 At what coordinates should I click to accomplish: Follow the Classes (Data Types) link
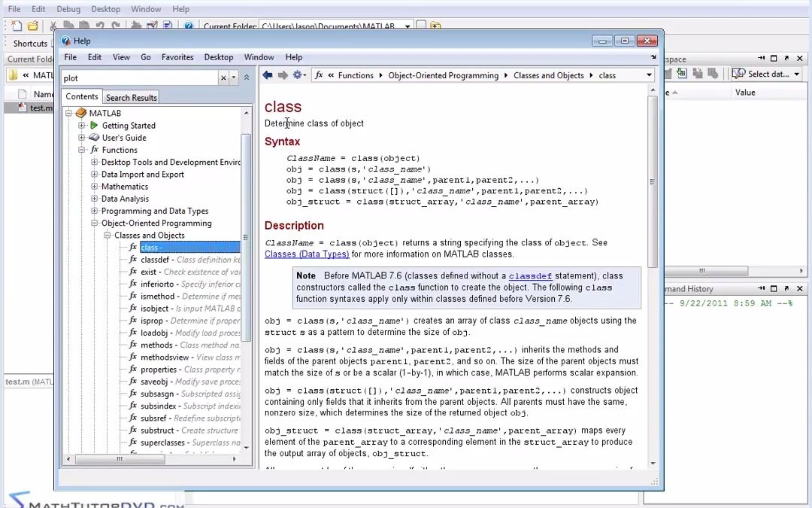(306, 254)
